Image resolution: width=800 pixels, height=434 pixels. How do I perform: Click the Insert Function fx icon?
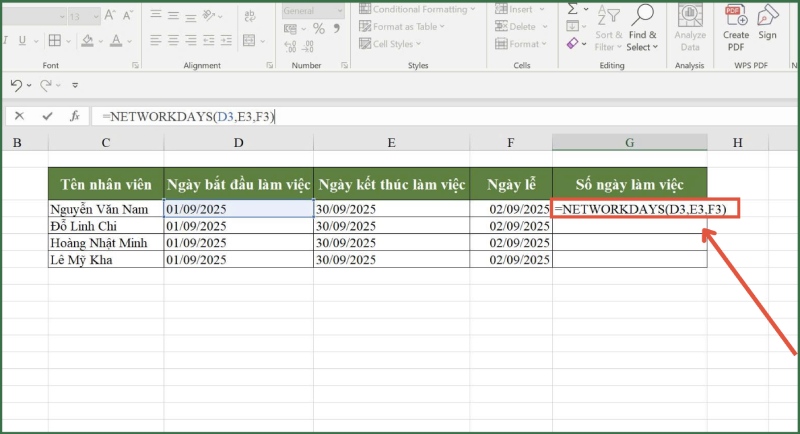(74, 116)
